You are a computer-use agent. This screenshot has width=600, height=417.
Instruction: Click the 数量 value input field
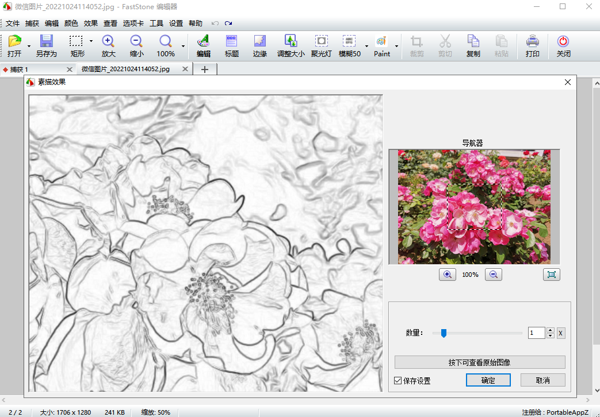point(536,333)
